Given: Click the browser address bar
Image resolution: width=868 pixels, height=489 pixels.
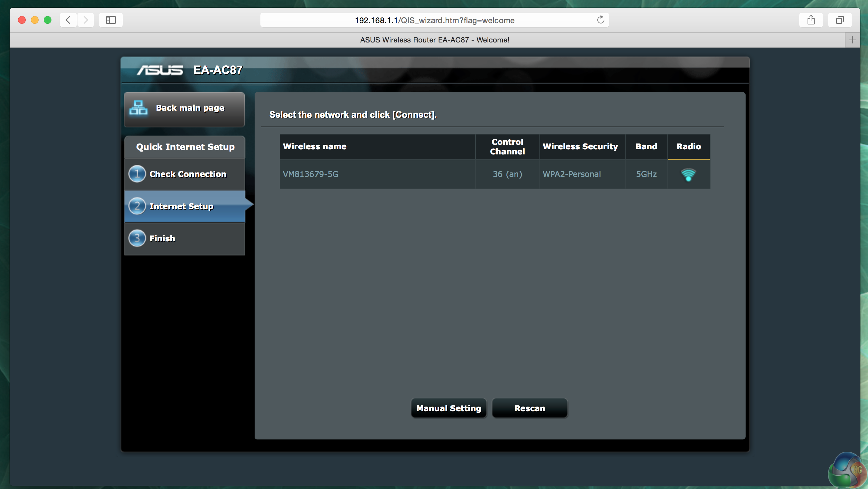Looking at the screenshot, I should point(434,20).
